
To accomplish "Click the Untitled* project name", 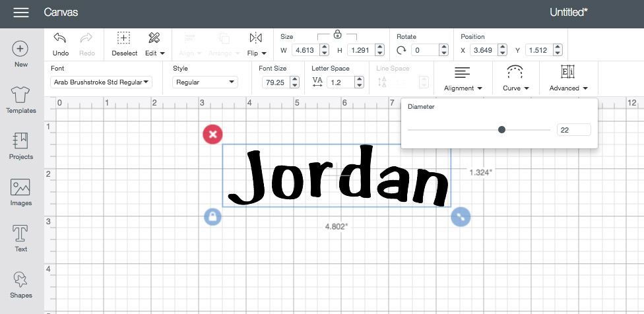I will [x=568, y=13].
